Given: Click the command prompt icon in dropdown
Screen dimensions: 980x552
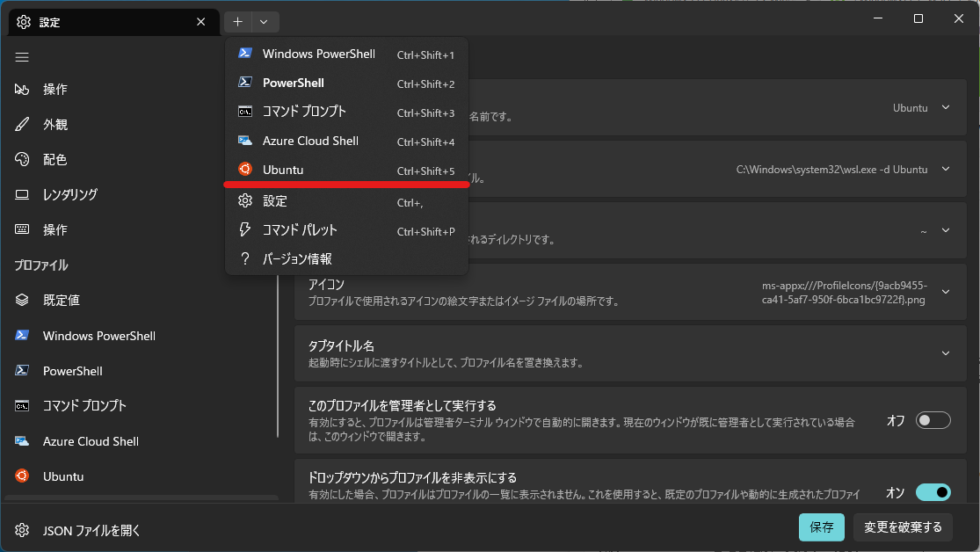Looking at the screenshot, I should [245, 112].
